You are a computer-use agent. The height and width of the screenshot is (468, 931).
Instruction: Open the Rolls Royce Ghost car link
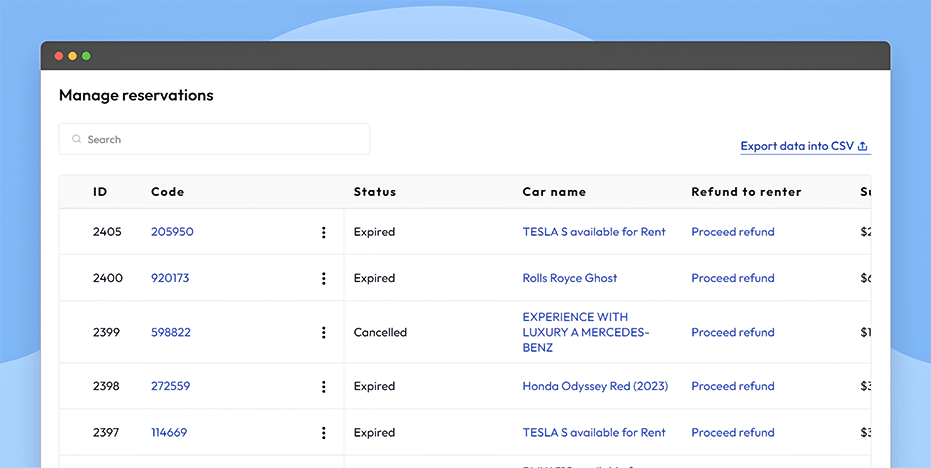click(569, 278)
